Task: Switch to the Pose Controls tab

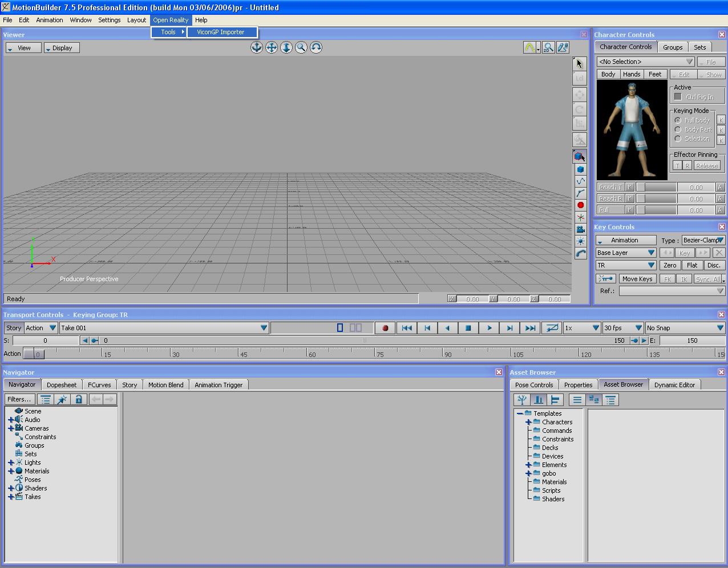Action: tap(534, 385)
